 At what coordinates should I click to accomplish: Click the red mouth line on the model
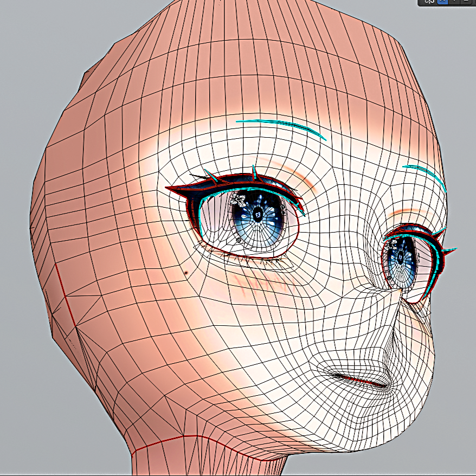361,381
